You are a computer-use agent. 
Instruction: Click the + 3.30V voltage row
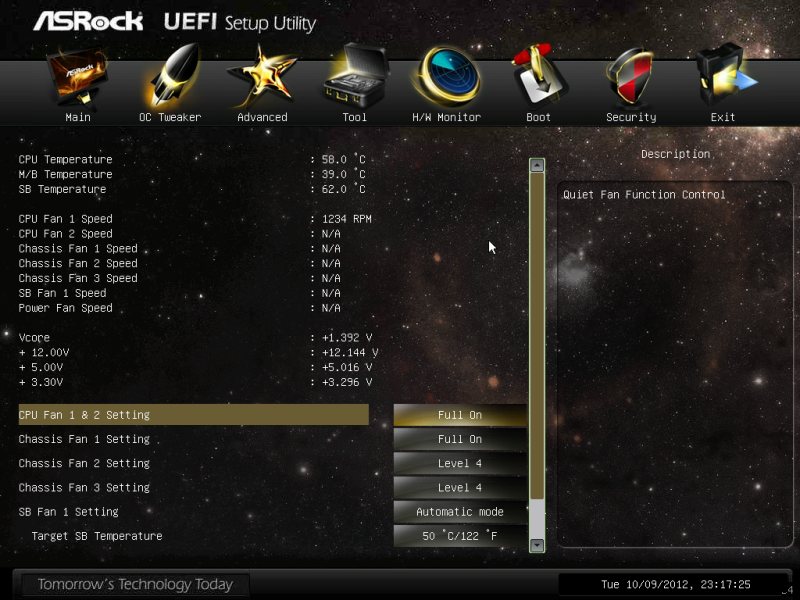pyautogui.click(x=195, y=382)
